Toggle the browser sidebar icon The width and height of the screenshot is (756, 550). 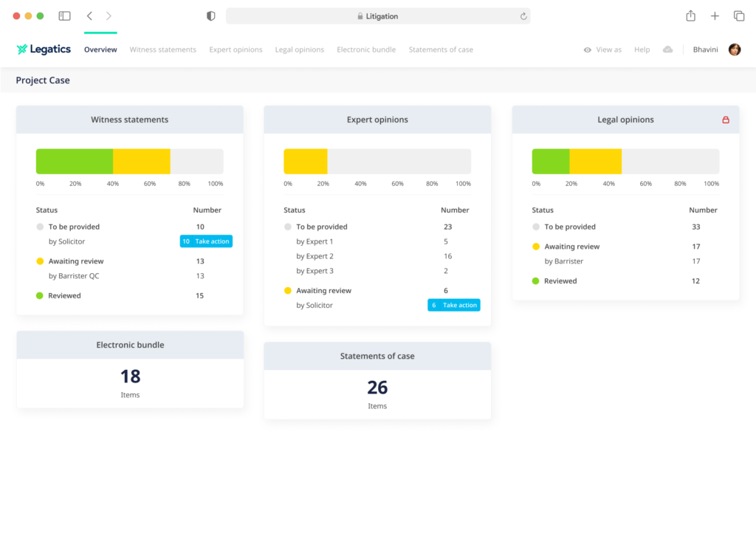pos(65,16)
